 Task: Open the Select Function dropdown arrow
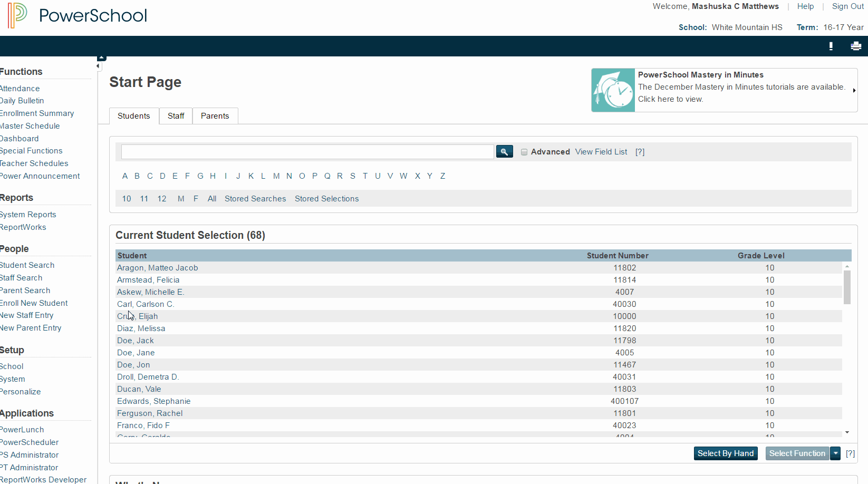(x=835, y=453)
